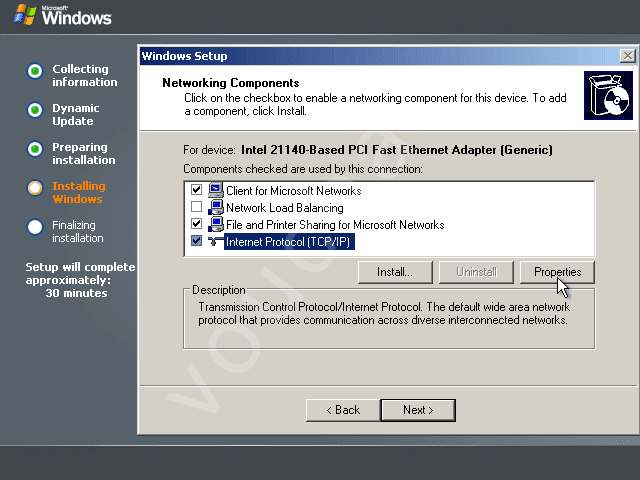
Task: Open Properties for the selected component
Action: click(557, 272)
